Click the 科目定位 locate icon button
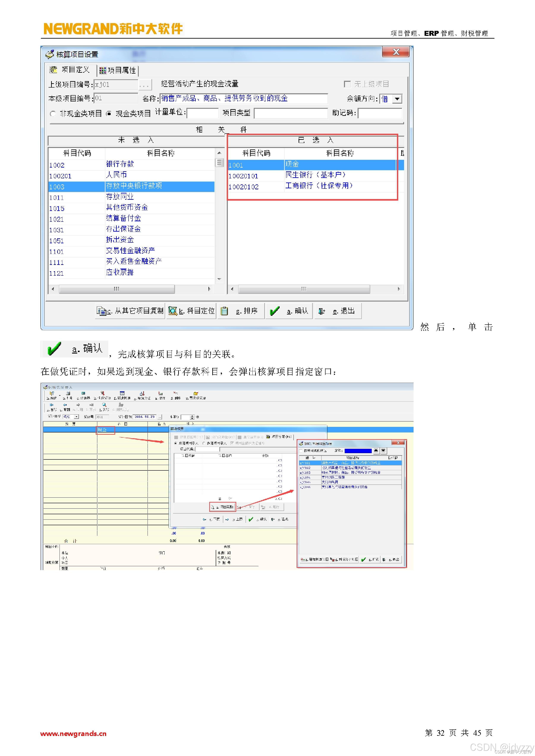This screenshot has width=535, height=756. tap(172, 311)
